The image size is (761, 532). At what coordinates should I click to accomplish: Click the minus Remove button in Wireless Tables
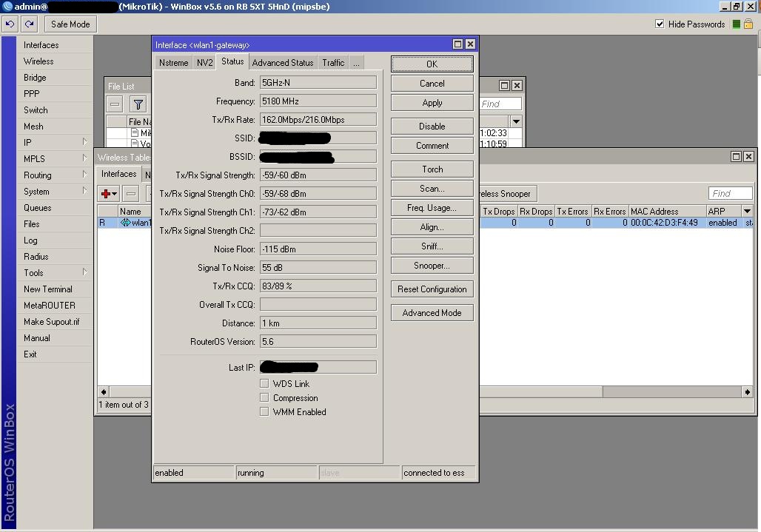131,194
